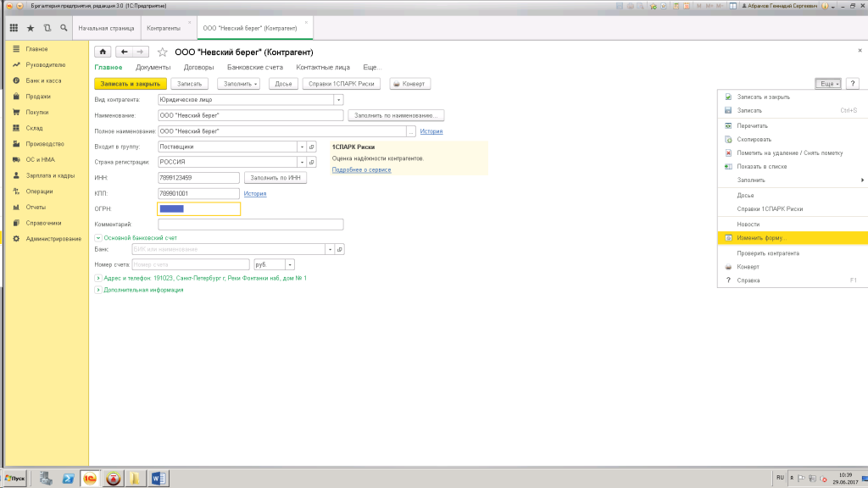The width and height of the screenshot is (868, 488).
Task: Open Отчеты section in sidebar
Action: click(x=36, y=207)
